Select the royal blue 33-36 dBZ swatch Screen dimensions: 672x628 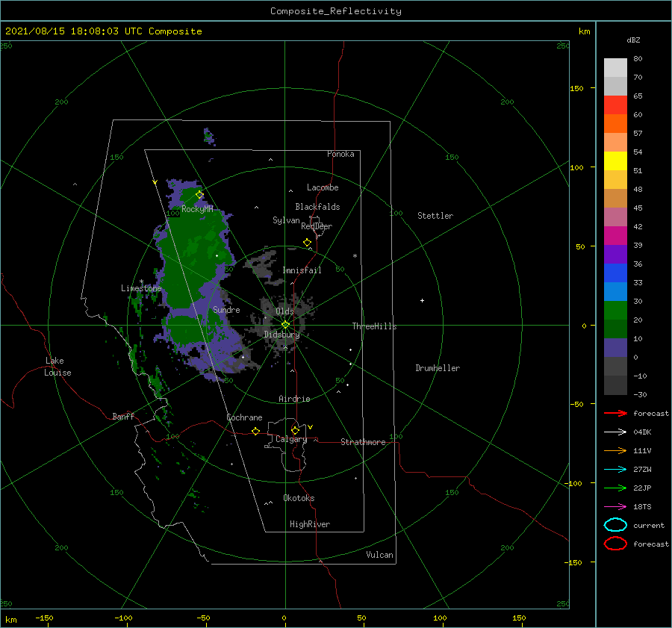(615, 273)
